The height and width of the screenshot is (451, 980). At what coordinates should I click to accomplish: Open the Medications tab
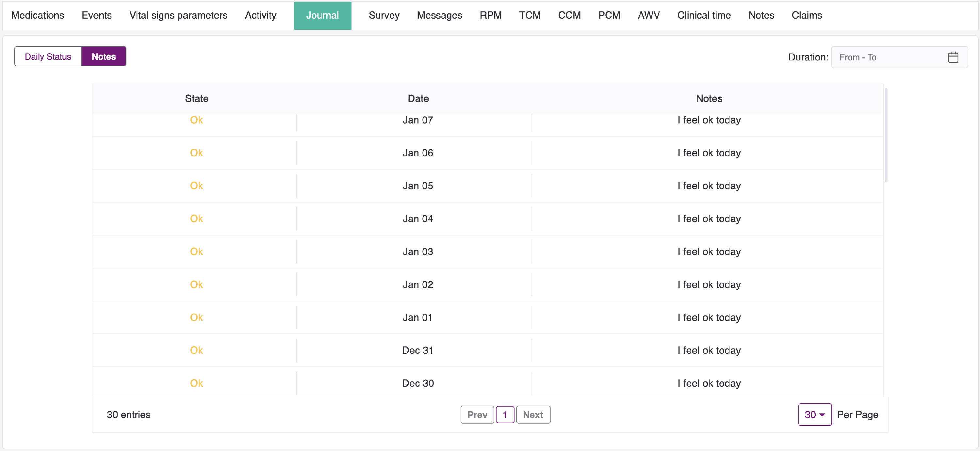click(38, 15)
